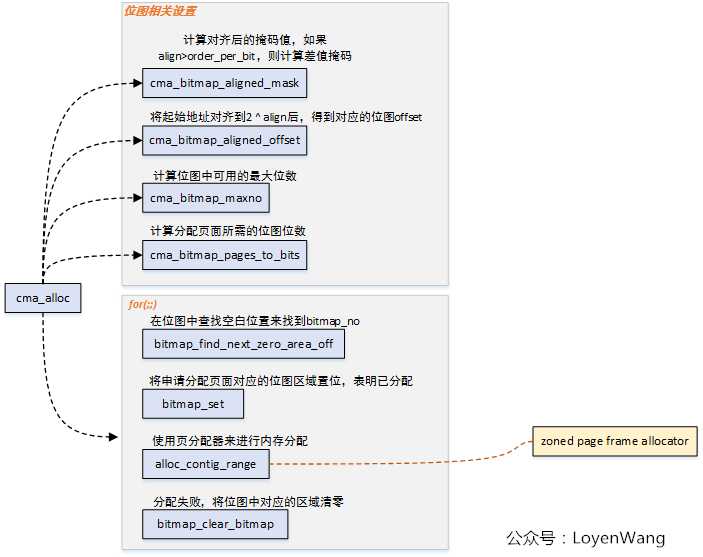Image resolution: width=703 pixels, height=557 pixels.
Task: Click the 使用页分配器来进行内存分配 caption
Action: point(230,441)
